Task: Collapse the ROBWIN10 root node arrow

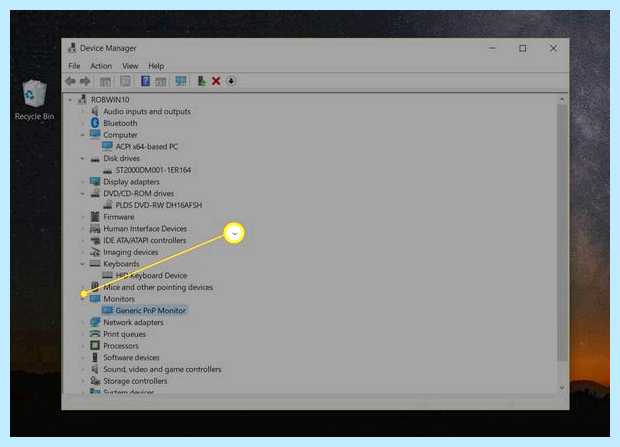Action: [x=70, y=100]
